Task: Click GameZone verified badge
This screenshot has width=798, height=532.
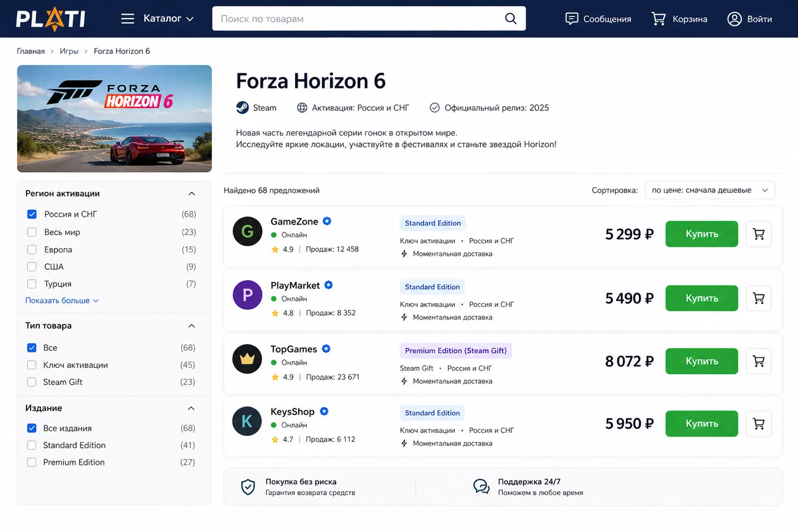Action: [327, 221]
